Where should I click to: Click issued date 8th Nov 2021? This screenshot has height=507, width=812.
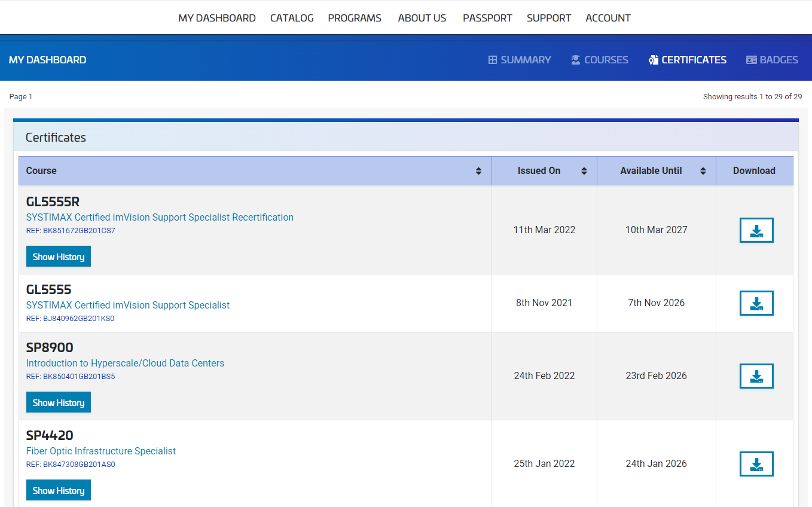(544, 303)
